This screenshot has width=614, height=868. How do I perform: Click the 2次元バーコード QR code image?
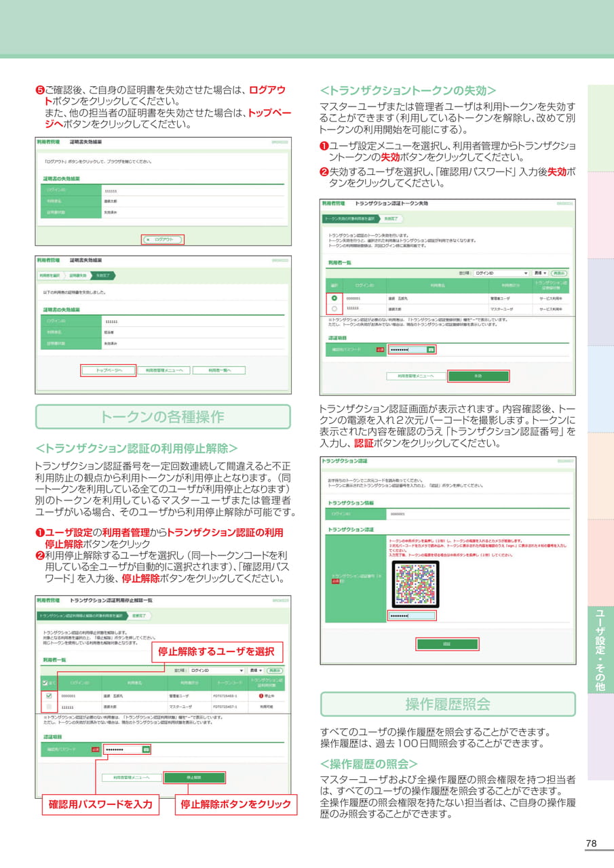(x=415, y=584)
